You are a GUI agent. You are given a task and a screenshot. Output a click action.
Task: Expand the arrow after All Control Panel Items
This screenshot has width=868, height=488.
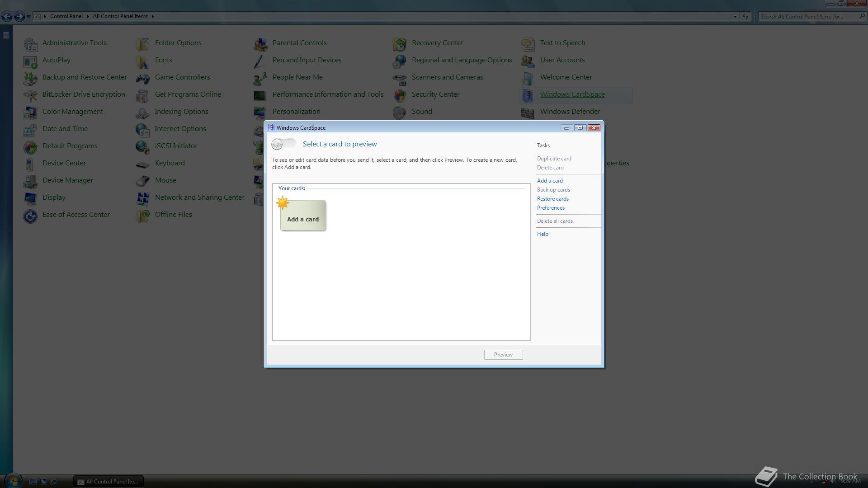(153, 16)
